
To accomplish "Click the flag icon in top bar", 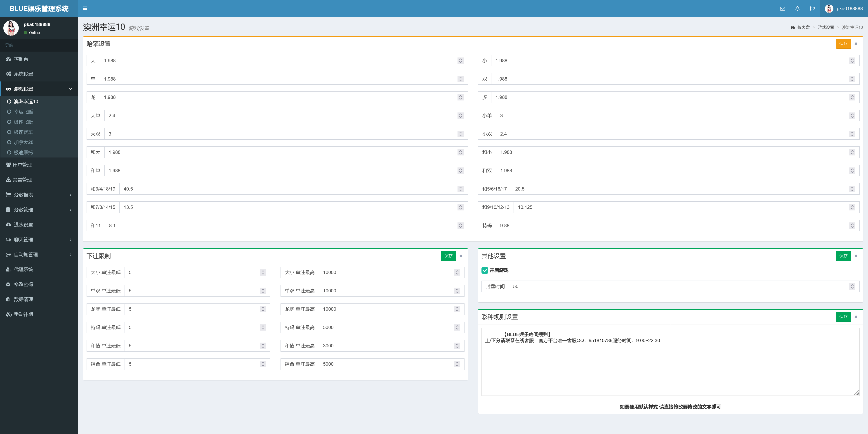I will (x=812, y=9).
